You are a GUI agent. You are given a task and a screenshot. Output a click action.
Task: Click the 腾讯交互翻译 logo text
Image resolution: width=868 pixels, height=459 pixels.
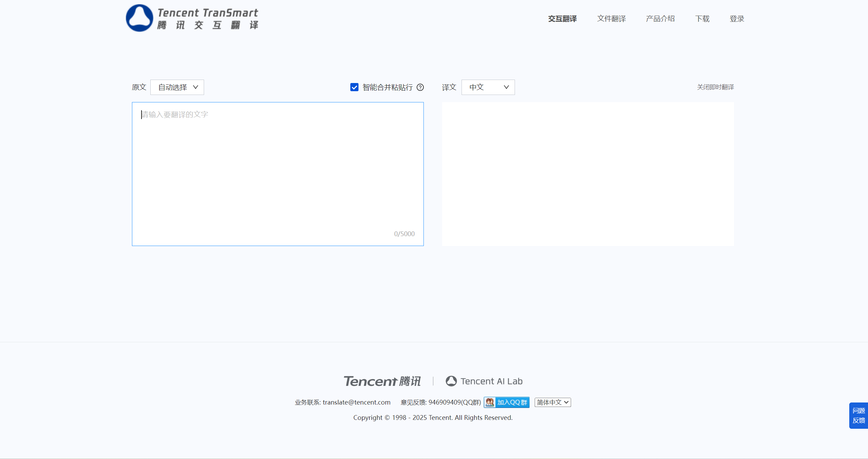pyautogui.click(x=208, y=25)
